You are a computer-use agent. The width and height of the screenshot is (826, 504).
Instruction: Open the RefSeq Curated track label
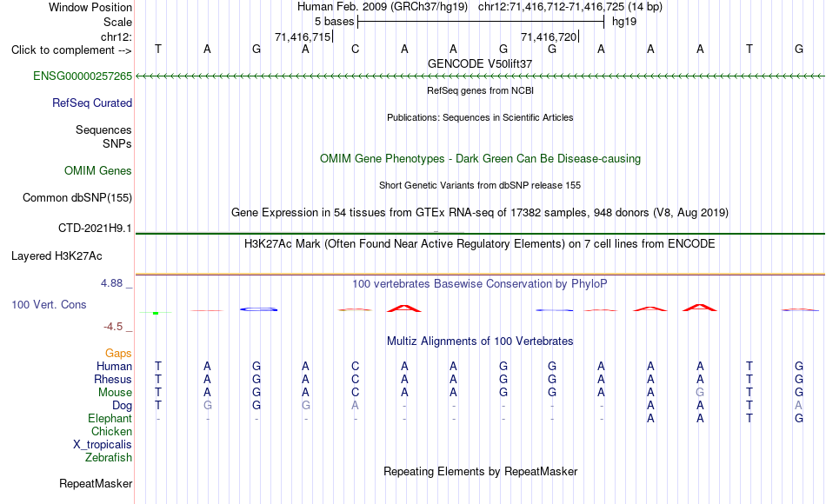pos(91,103)
